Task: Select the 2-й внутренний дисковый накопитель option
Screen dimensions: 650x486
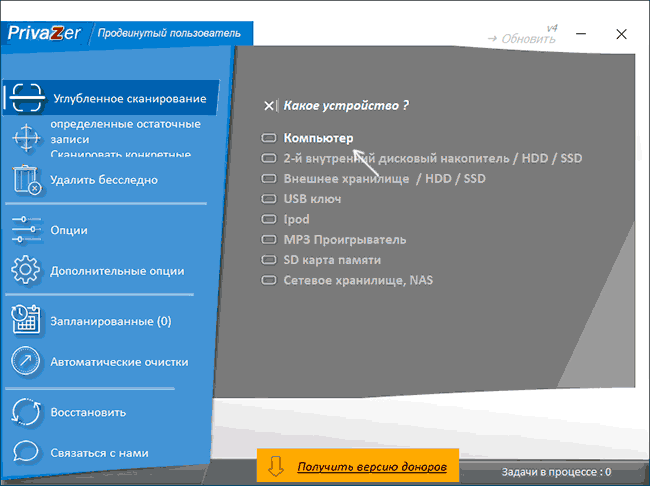Action: 421,158
